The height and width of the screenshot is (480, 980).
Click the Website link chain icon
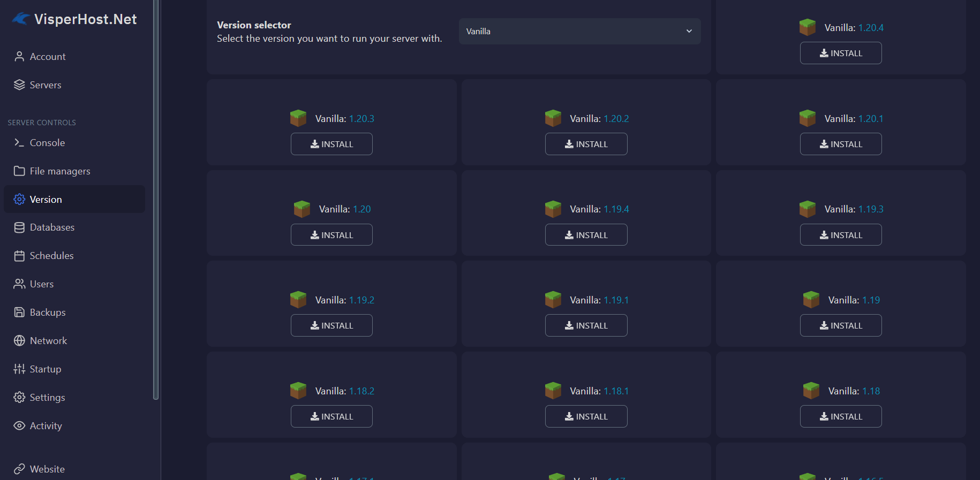(x=19, y=469)
